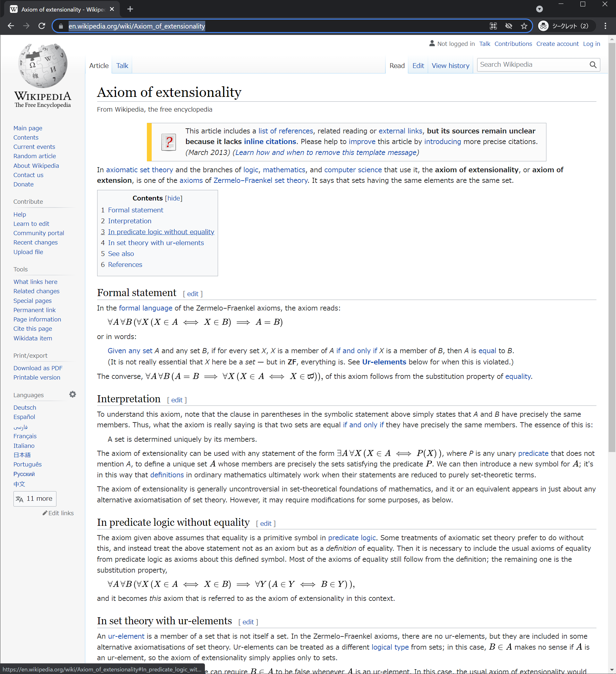The image size is (616, 674).
Task: Click the browser settings three-dot menu icon
Action: click(605, 25)
